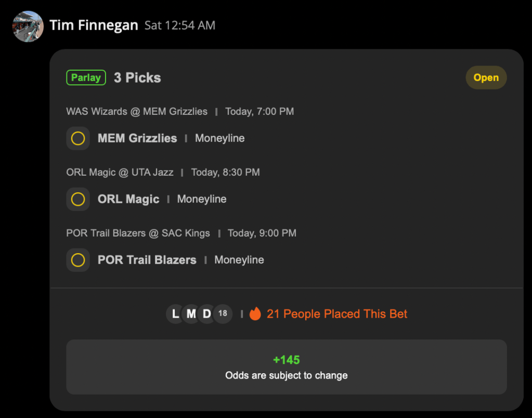Click the Sat 12:54 AM timestamp
The width and height of the screenshot is (532, 418).
180,25
